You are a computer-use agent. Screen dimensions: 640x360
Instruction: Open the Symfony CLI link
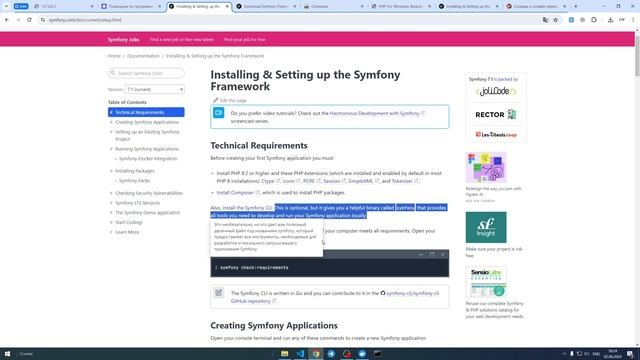[258, 208]
